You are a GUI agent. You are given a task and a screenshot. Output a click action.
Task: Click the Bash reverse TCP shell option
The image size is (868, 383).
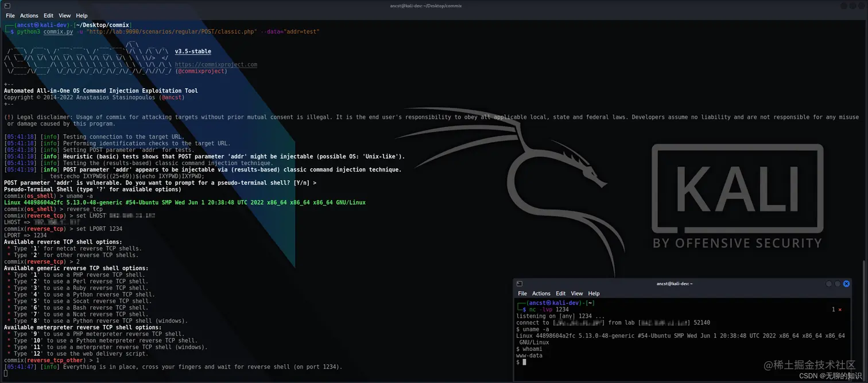tap(77, 308)
